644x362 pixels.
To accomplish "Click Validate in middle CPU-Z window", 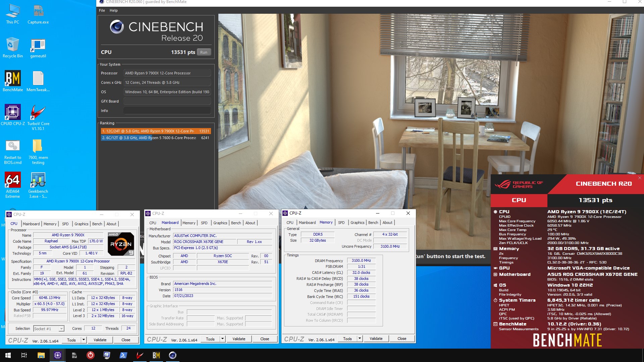I will pyautogui.click(x=239, y=339).
